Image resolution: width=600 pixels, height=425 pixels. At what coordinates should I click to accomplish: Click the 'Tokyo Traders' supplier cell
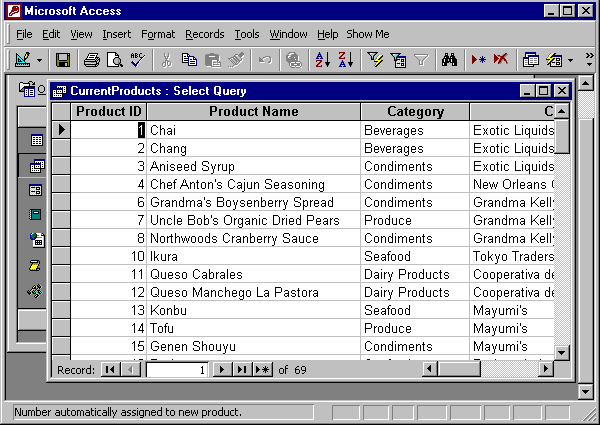pos(512,256)
